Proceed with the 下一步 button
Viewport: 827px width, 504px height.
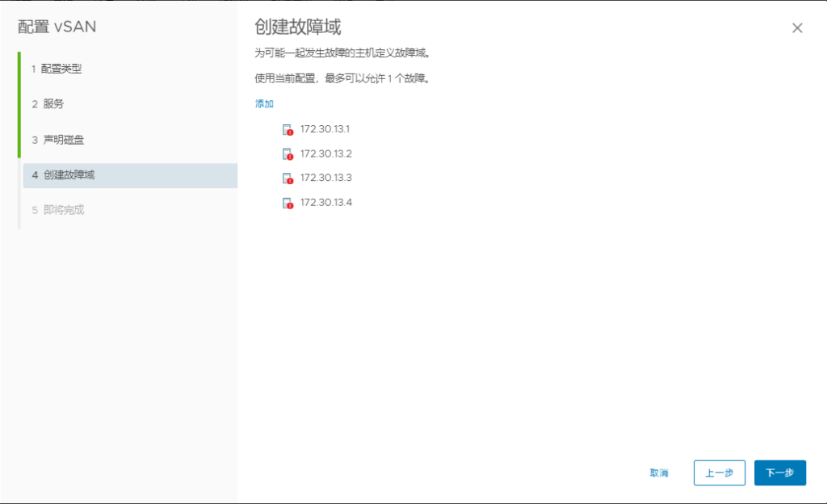779,473
